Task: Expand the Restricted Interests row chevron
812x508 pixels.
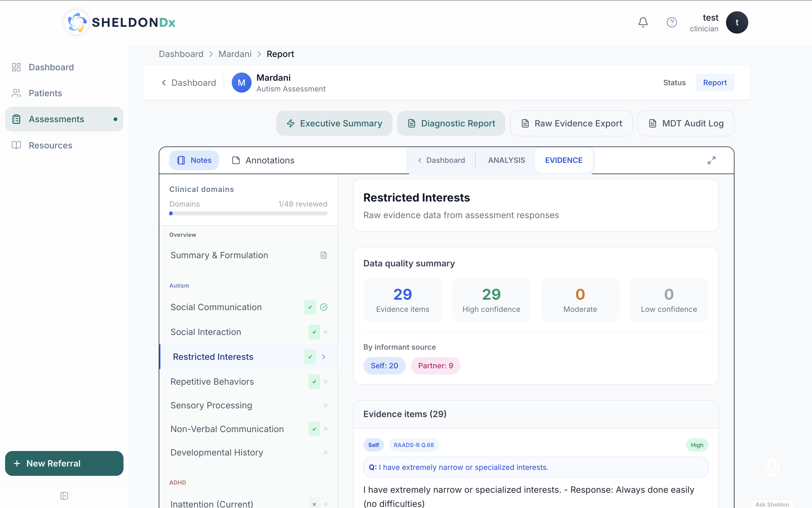Action: pos(324,357)
